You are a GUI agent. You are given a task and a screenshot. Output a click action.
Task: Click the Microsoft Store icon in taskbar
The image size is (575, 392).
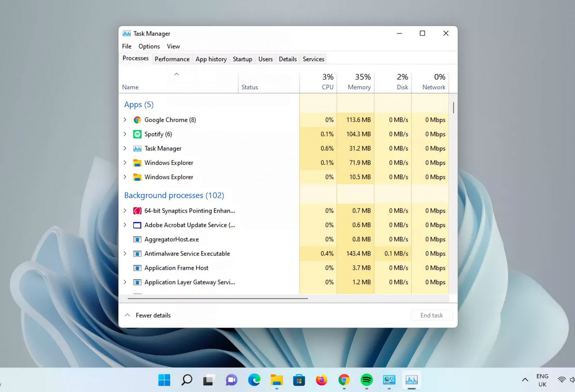pos(299,380)
